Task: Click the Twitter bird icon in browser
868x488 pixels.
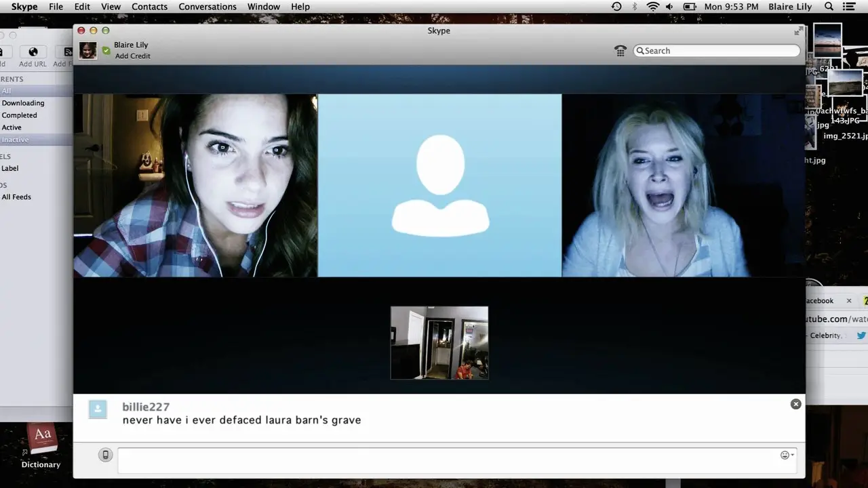Action: click(x=861, y=335)
